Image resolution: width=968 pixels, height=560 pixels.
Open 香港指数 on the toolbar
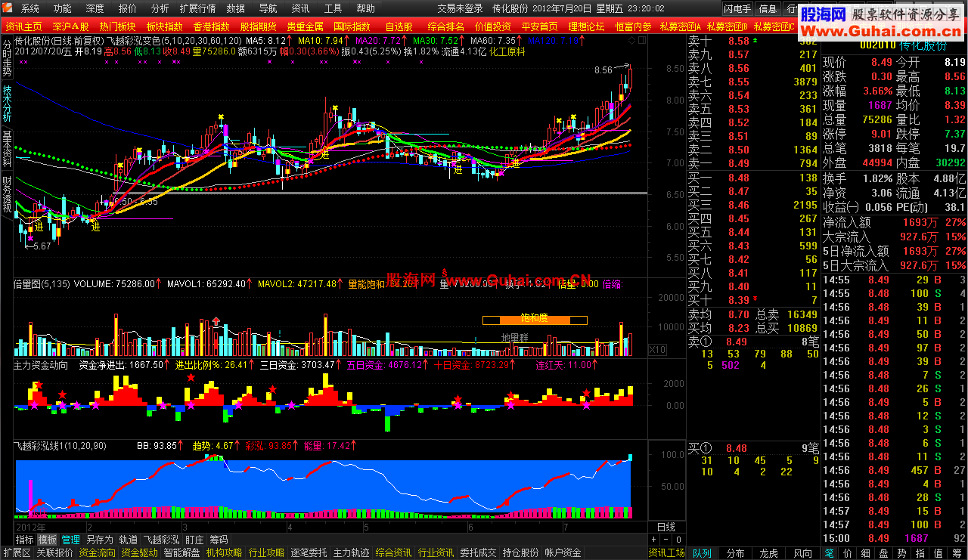click(211, 26)
